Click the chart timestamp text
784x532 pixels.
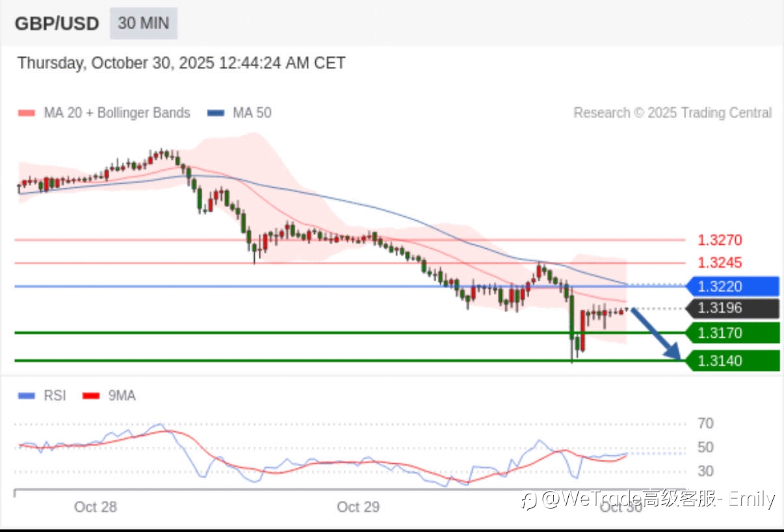181,63
